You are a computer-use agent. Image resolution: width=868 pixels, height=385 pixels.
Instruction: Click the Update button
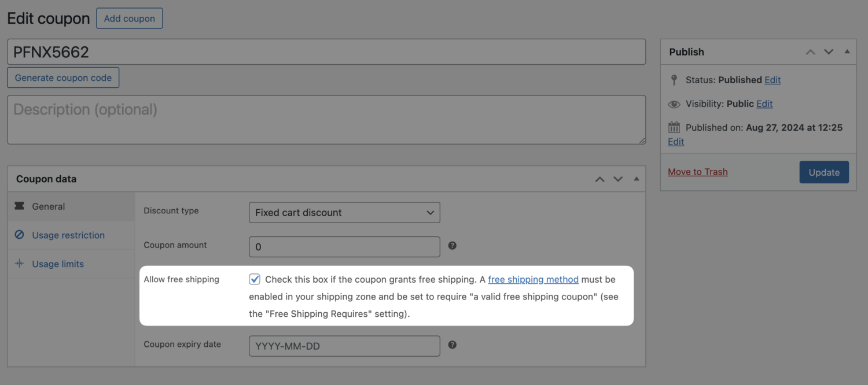pos(824,172)
